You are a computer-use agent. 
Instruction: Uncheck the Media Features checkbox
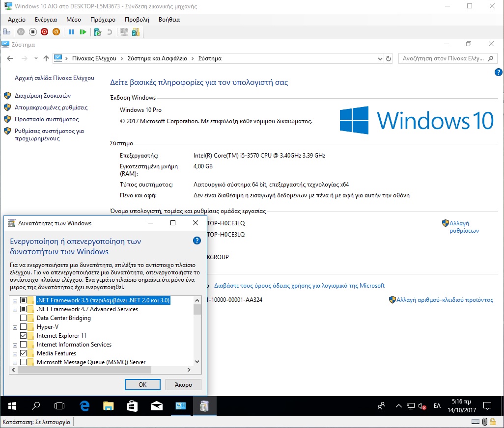pyautogui.click(x=23, y=353)
